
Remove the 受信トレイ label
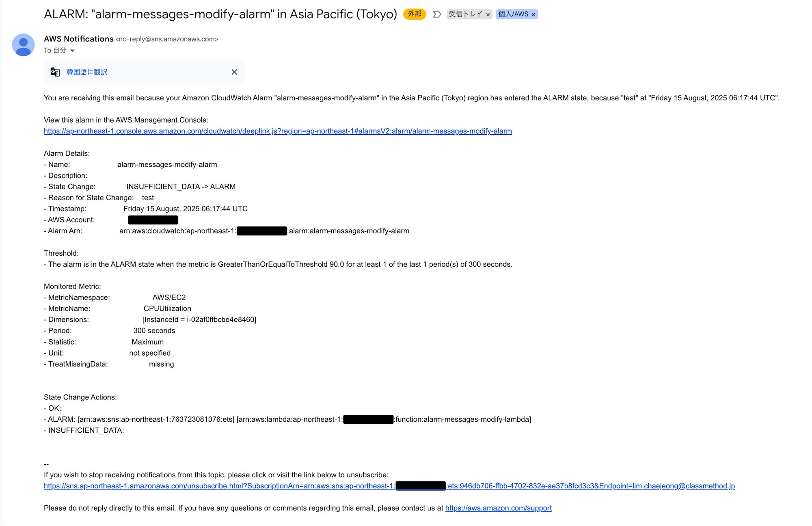(x=488, y=15)
